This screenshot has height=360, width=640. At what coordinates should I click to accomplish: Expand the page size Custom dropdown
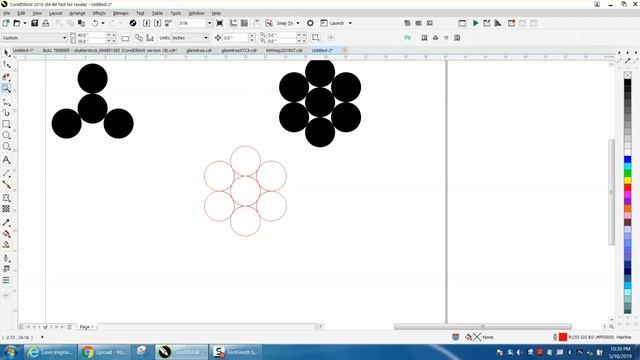[x=64, y=38]
